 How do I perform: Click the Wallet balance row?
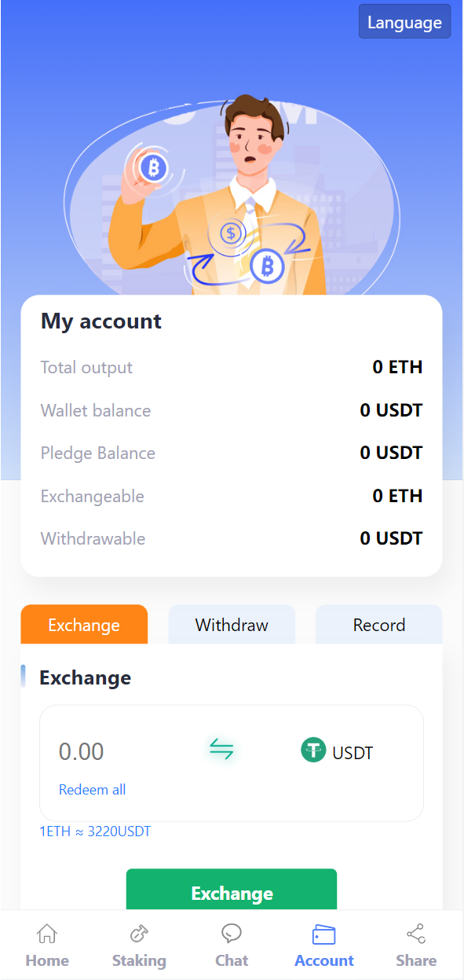232,410
